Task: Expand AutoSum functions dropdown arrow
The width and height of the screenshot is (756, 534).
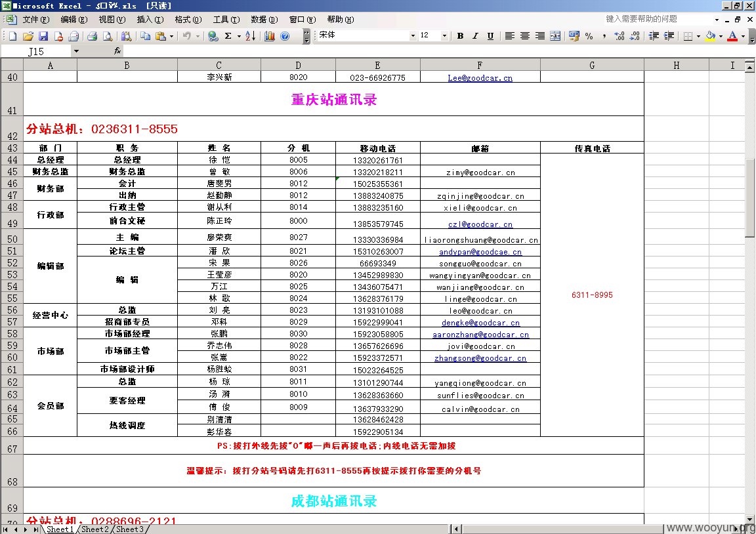Action: click(239, 36)
